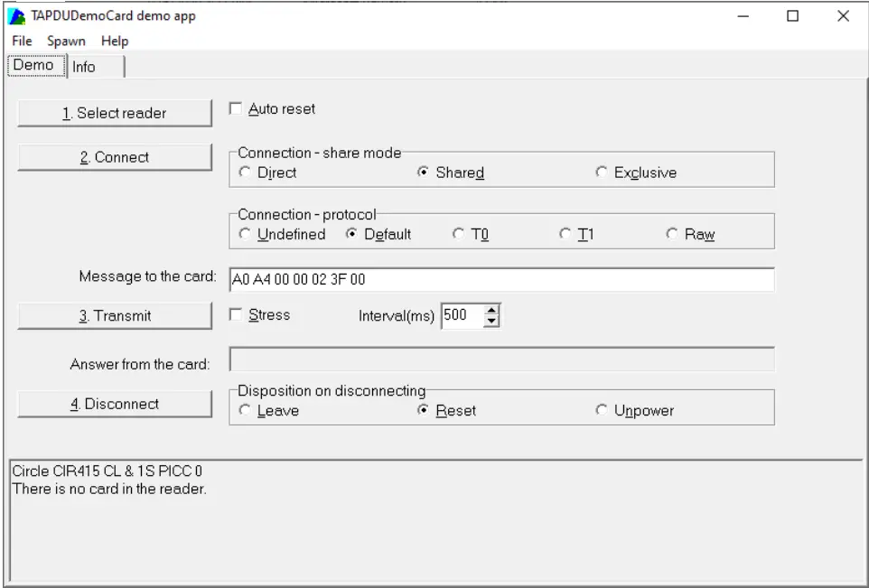Toggle the Stress checkbox
This screenshot has height=588, width=869.
(x=236, y=315)
